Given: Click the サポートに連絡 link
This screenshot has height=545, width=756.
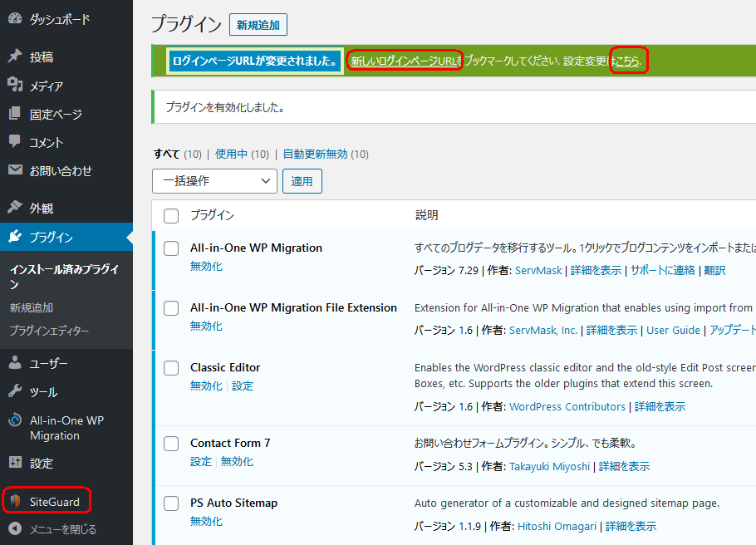Looking at the screenshot, I should [663, 270].
